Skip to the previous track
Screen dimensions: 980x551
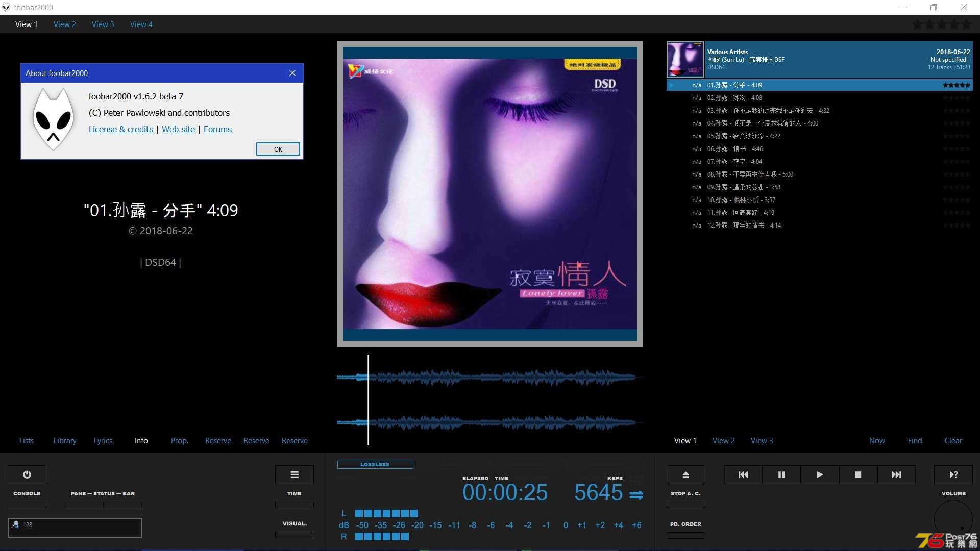[743, 474]
